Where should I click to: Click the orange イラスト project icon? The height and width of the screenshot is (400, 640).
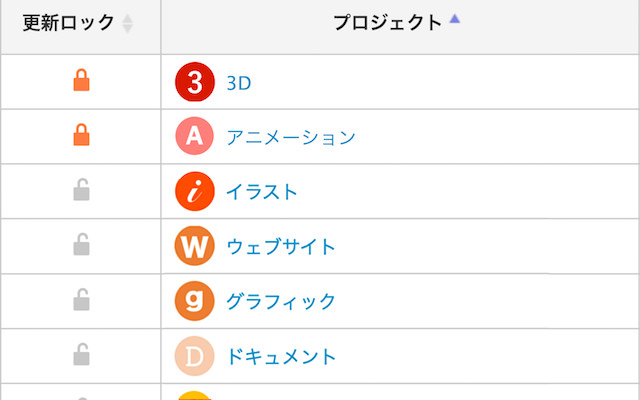click(x=195, y=191)
